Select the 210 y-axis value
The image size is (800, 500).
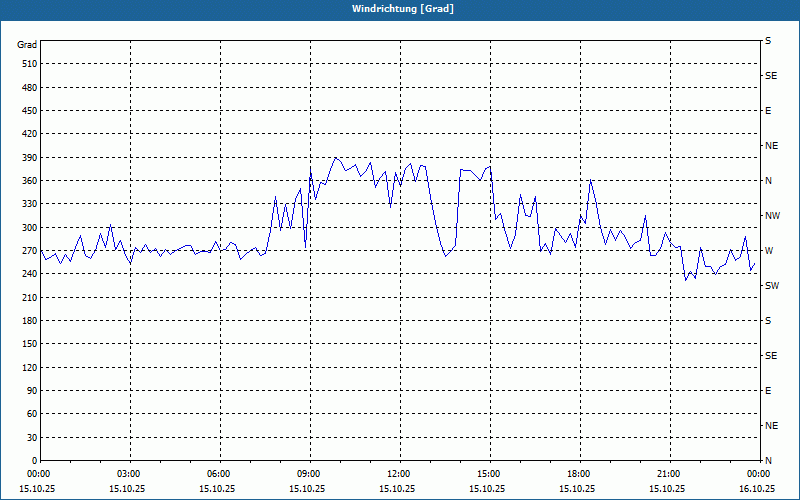(x=29, y=297)
